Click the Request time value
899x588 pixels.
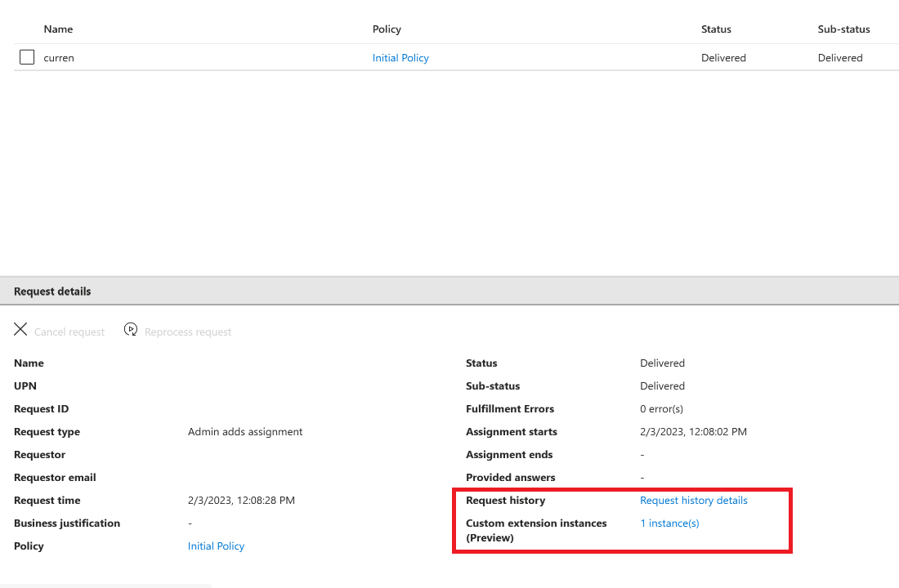point(241,501)
